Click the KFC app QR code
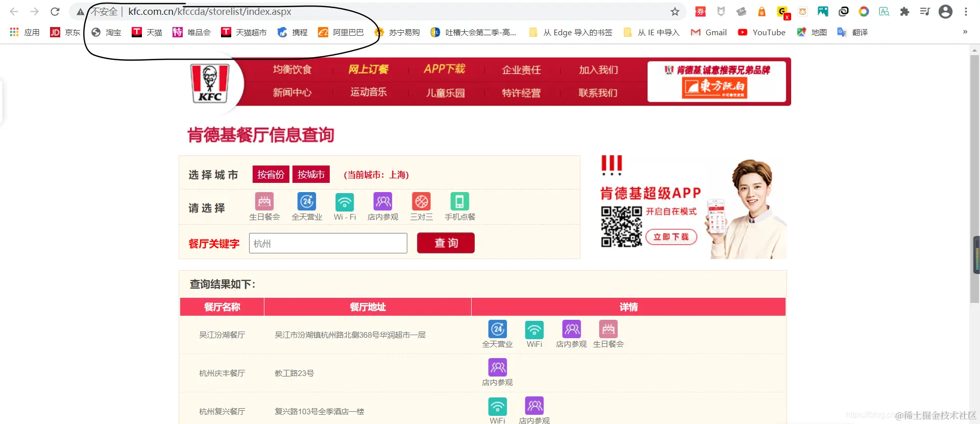The image size is (980, 424). point(621,227)
